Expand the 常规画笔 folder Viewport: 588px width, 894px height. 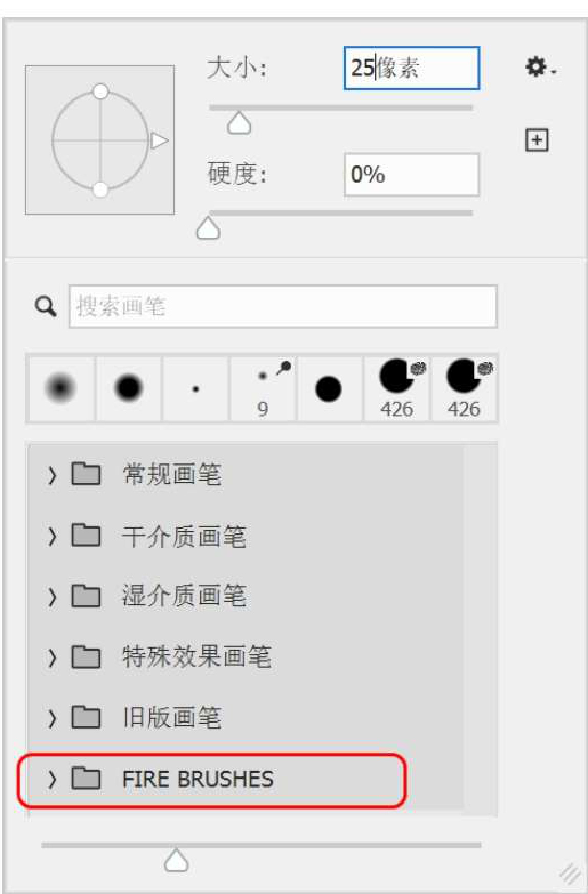tap(52, 475)
